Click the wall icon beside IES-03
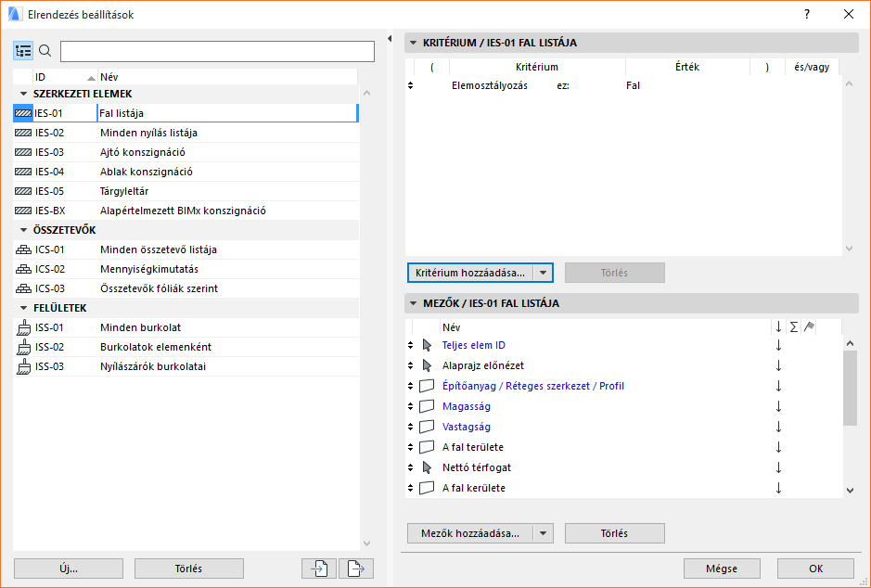This screenshot has height=588, width=871. [23, 152]
